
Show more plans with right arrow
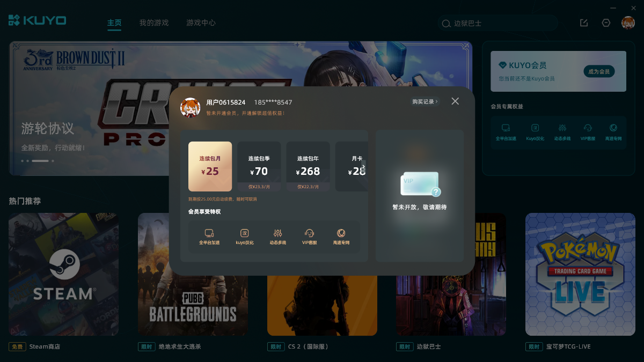363,167
